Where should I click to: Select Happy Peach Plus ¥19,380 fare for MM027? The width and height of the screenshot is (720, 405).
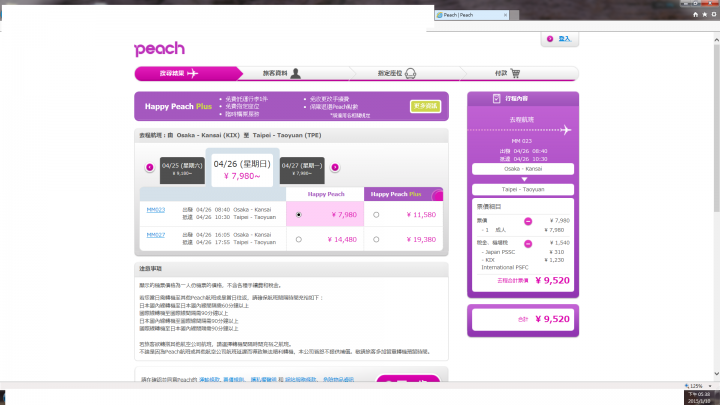coord(376,240)
